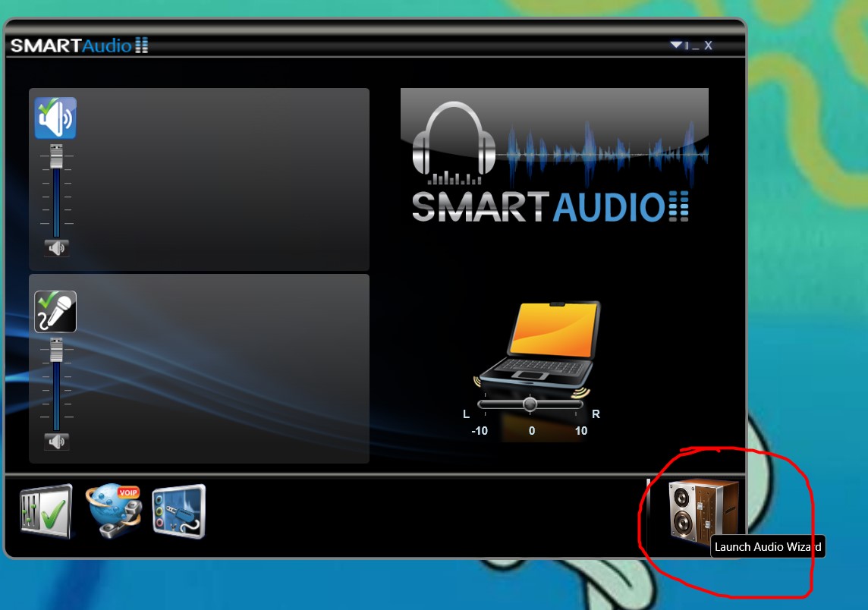Click the microphone recording device icon
868x610 pixels.
click(55, 312)
